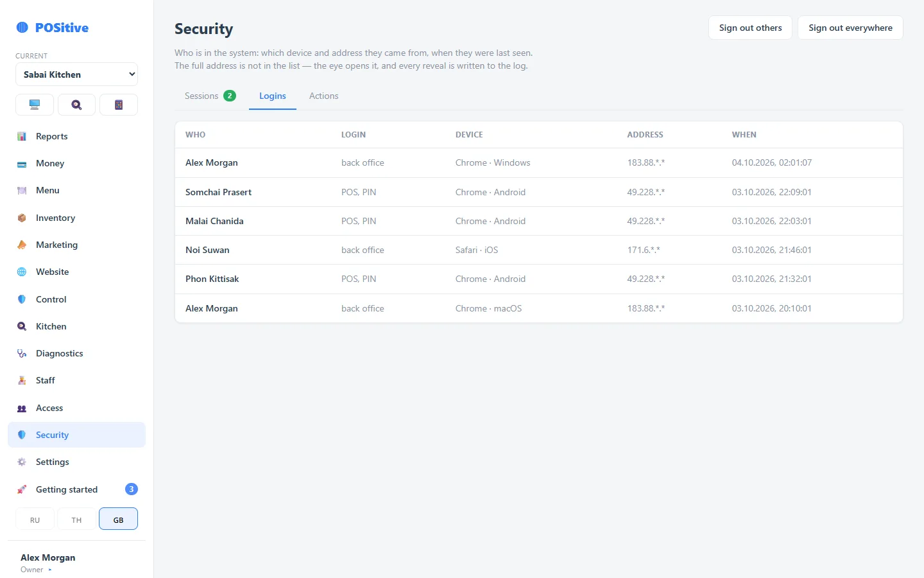Click the Menu plate icon

(22, 191)
